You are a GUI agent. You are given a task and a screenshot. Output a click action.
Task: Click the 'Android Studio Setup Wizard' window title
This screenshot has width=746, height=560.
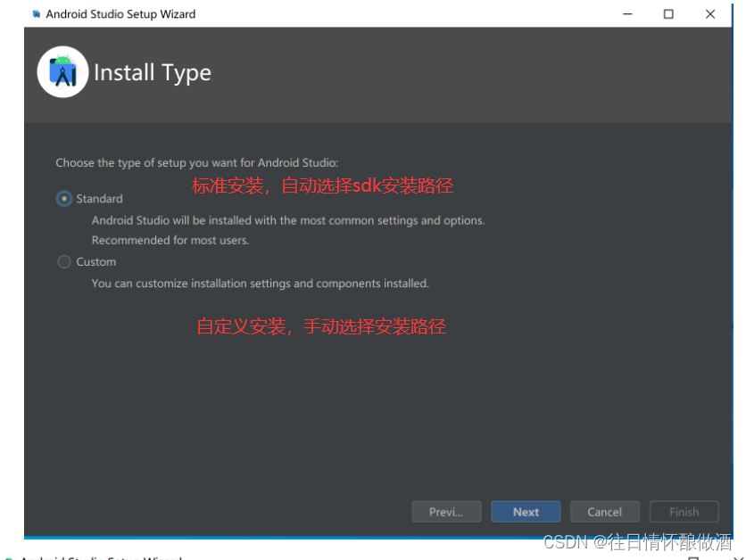120,14
